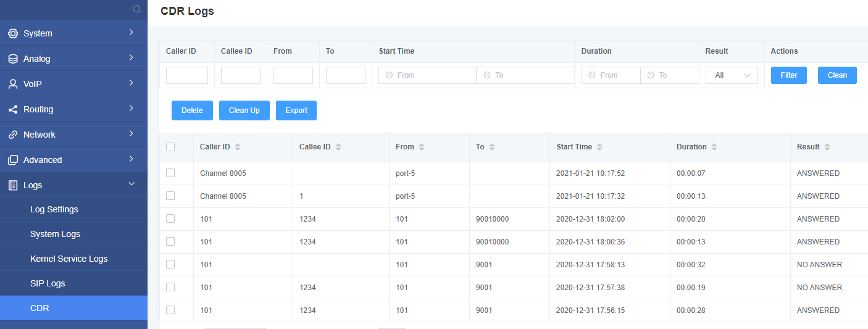This screenshot has height=329, width=868.
Task: Check the row with start time 10:17:32
Action: tap(170, 196)
